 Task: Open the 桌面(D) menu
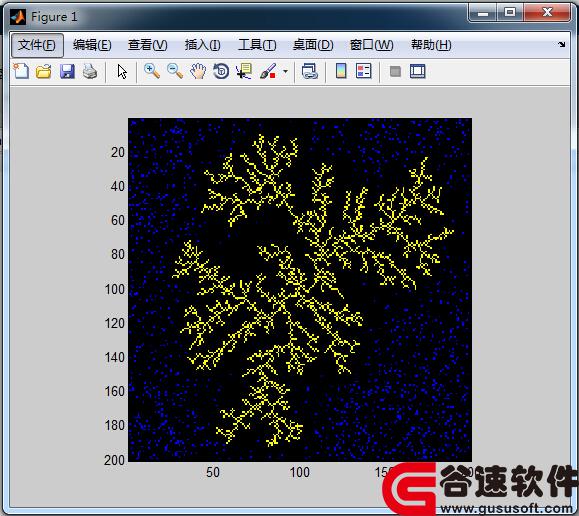click(313, 45)
